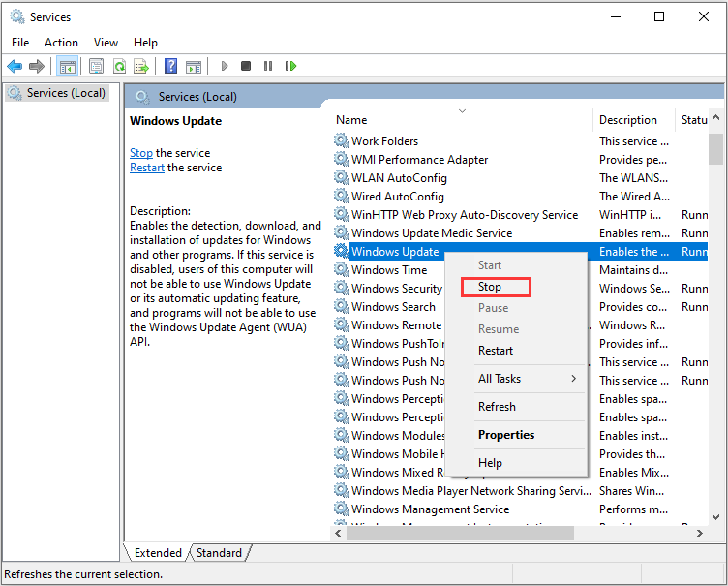Click 'Maintains d...' description cell
Screen dimensions: 728x586
point(633,270)
